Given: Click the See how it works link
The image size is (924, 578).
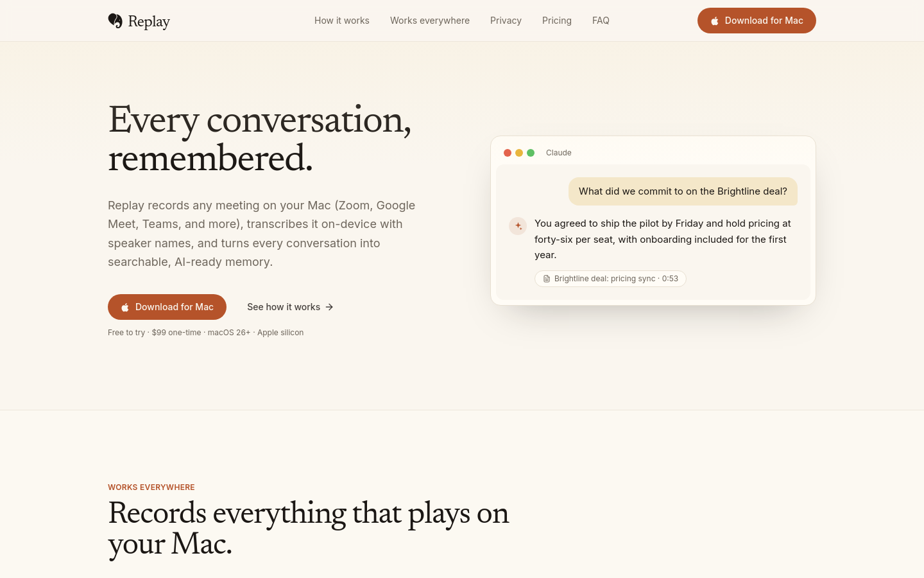Looking at the screenshot, I should coord(290,307).
